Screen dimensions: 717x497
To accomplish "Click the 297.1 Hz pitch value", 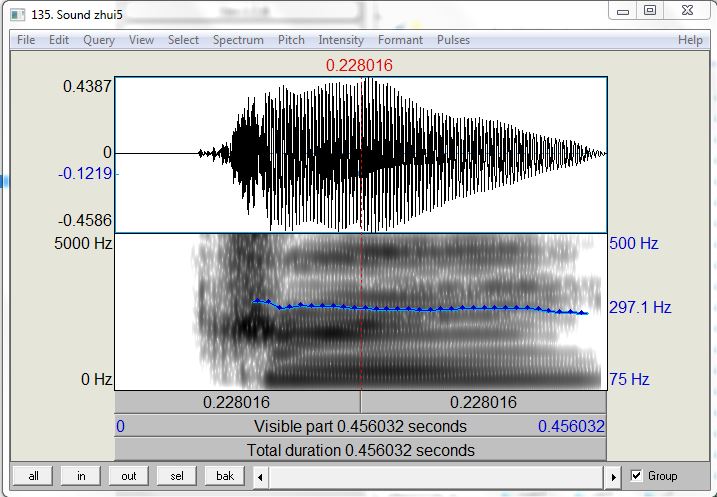I will coord(640,307).
